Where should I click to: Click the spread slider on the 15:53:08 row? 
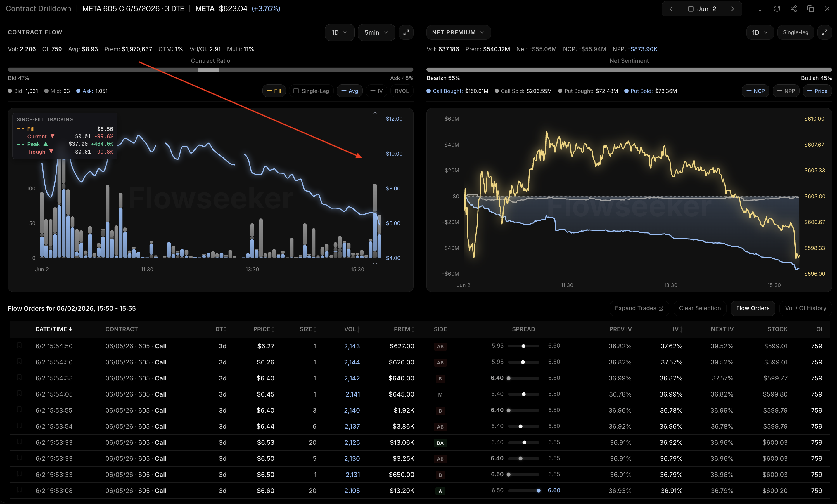[523, 491]
